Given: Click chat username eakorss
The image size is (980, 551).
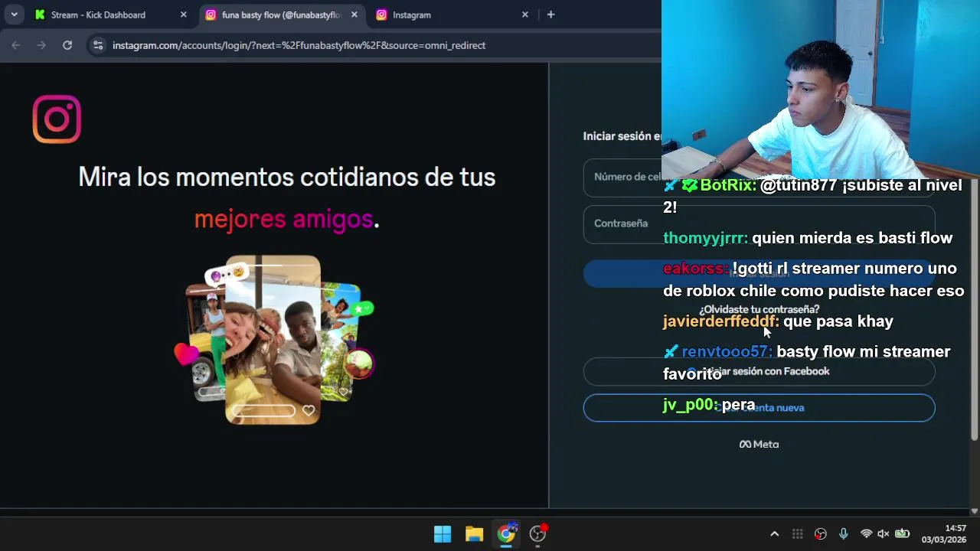Looking at the screenshot, I should click(696, 269).
